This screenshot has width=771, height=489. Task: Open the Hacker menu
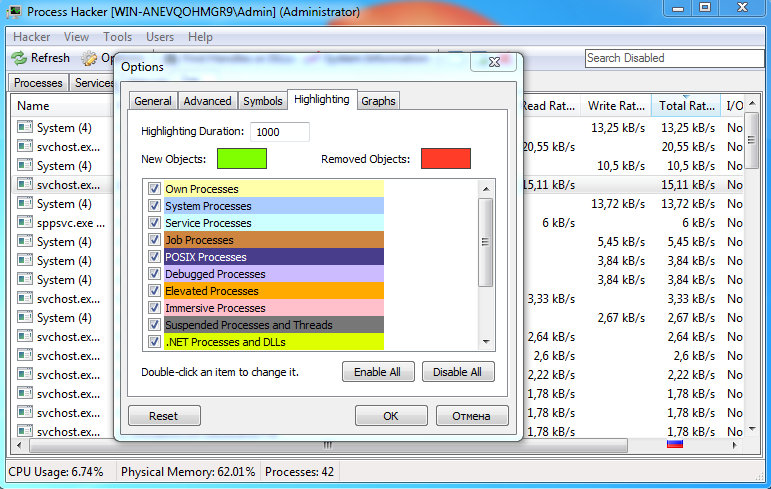click(x=31, y=37)
